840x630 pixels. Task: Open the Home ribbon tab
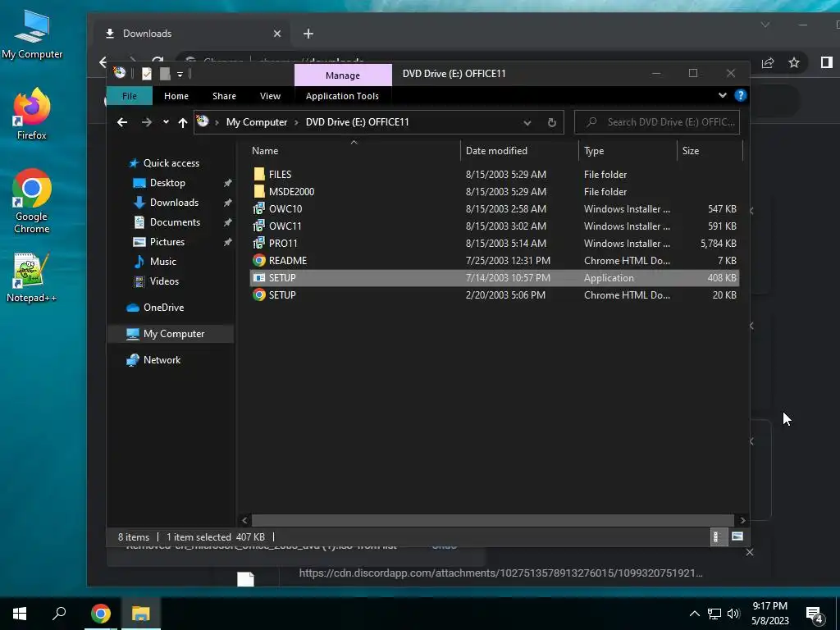click(x=176, y=96)
